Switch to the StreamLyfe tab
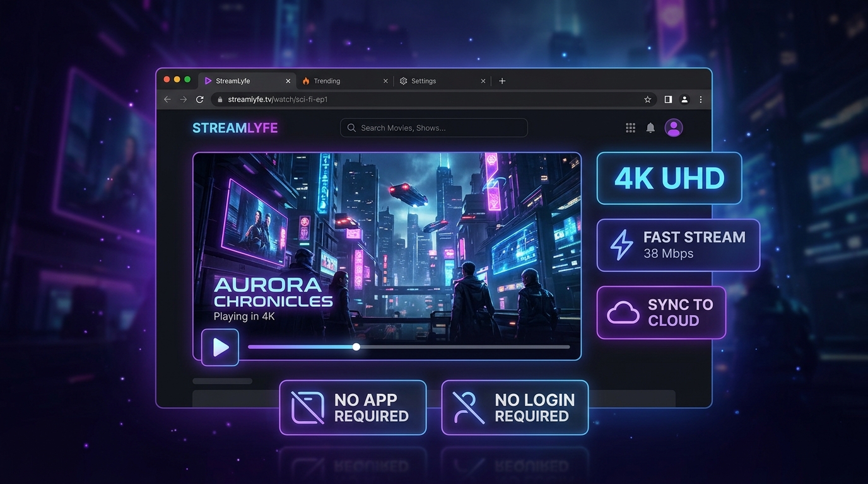868x484 pixels. click(x=247, y=81)
